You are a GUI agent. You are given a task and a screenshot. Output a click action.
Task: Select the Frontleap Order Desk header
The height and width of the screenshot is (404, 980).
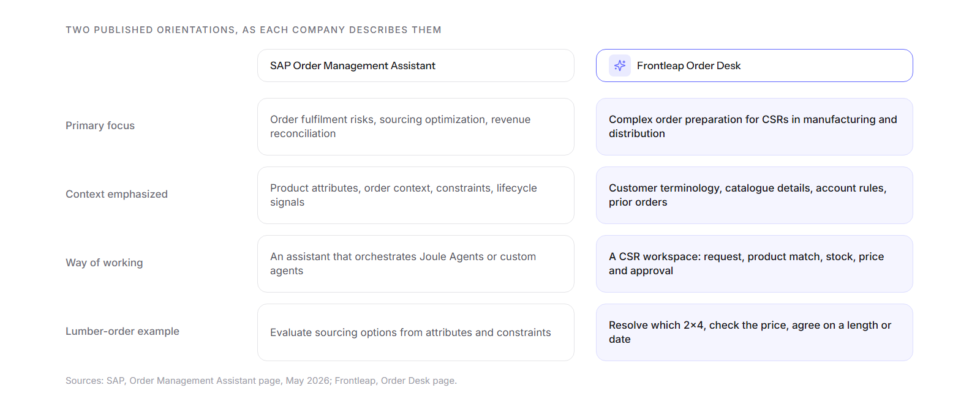755,65
